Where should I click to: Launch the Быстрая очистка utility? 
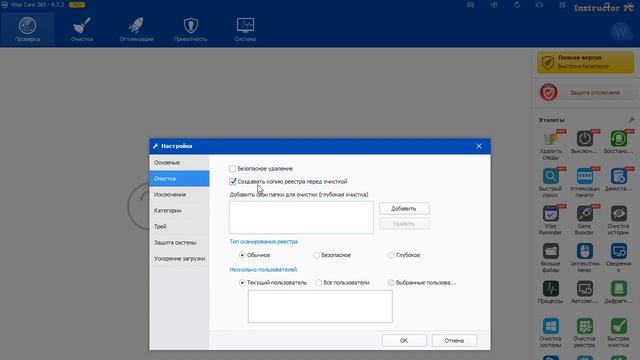tap(618, 333)
